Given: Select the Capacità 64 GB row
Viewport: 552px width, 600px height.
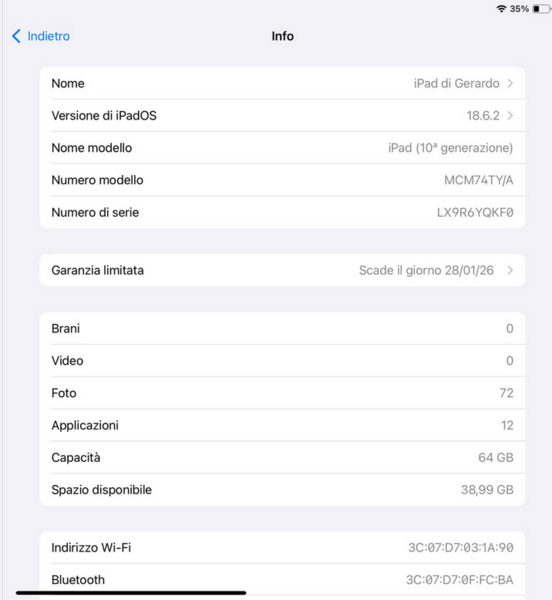Looking at the screenshot, I should click(x=282, y=457).
